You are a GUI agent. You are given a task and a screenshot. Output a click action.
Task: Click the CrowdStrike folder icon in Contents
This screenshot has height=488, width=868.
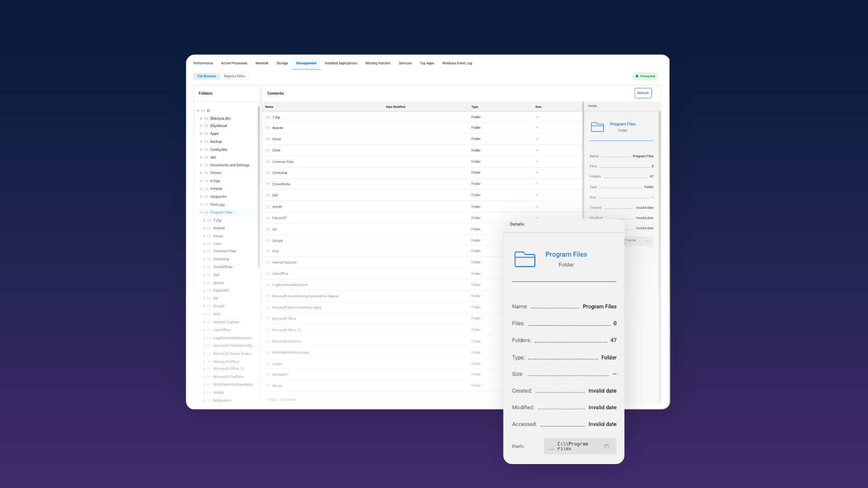pos(268,184)
